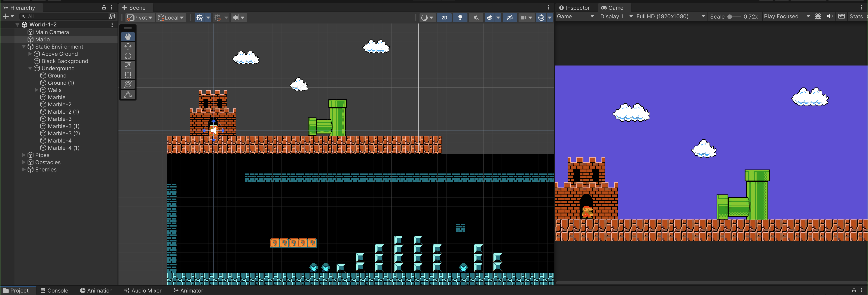Expand the Pipes group
Screen dimensions: 868x295
24,155
